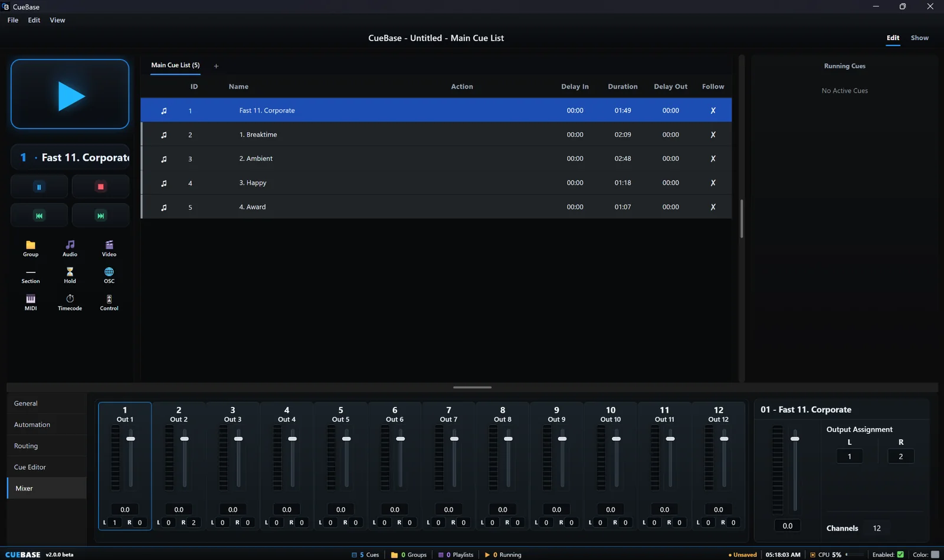944x560 pixels.
Task: Add an OSC cue
Action: 109,275
